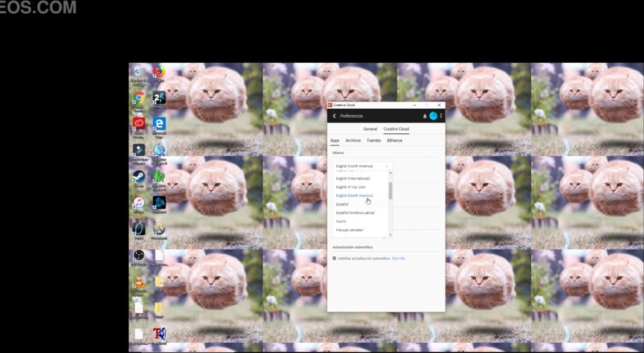Open the three-dot more options menu

441,116
